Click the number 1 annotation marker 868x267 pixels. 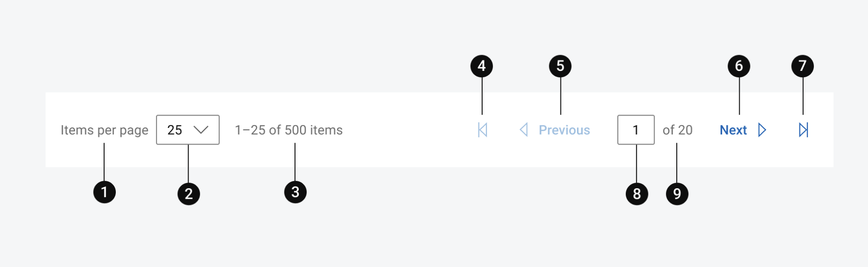(104, 192)
